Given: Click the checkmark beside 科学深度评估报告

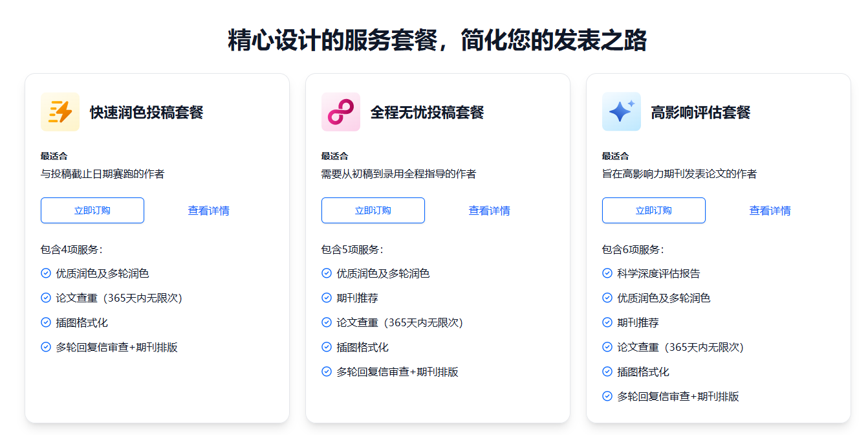Looking at the screenshot, I should click(607, 273).
